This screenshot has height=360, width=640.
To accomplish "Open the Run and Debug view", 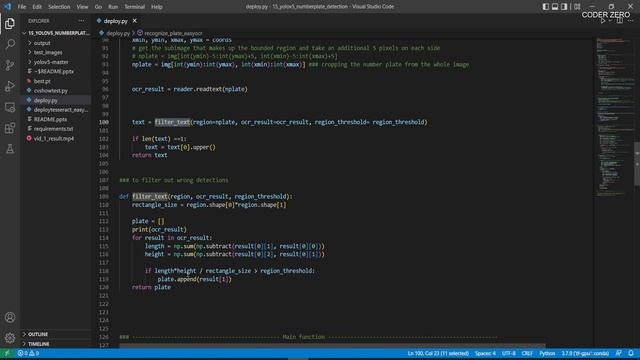I will pyautogui.click(x=10, y=86).
